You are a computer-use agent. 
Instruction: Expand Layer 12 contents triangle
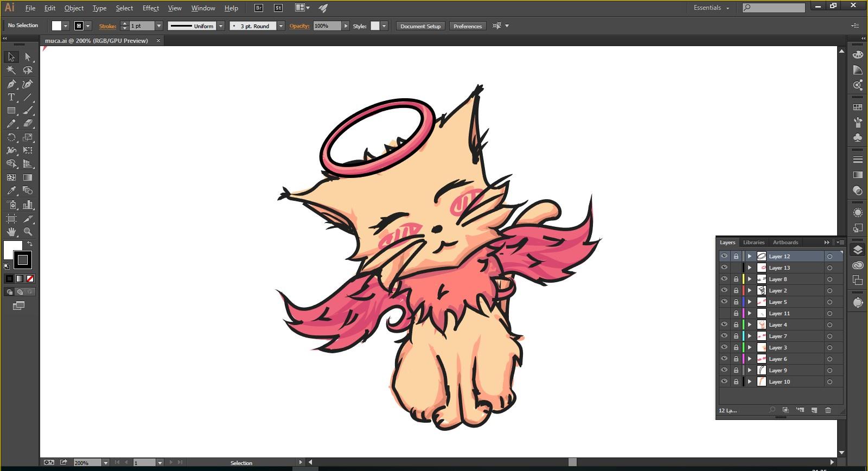click(750, 256)
